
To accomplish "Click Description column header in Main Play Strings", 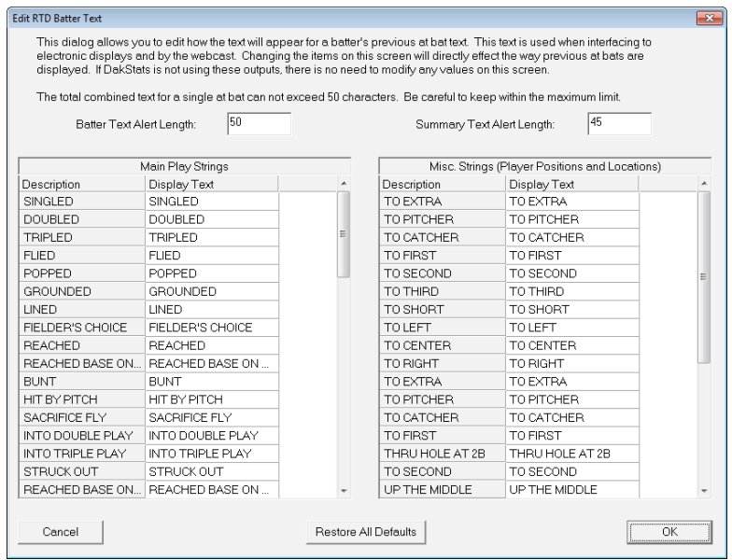I will pyautogui.click(x=81, y=184).
